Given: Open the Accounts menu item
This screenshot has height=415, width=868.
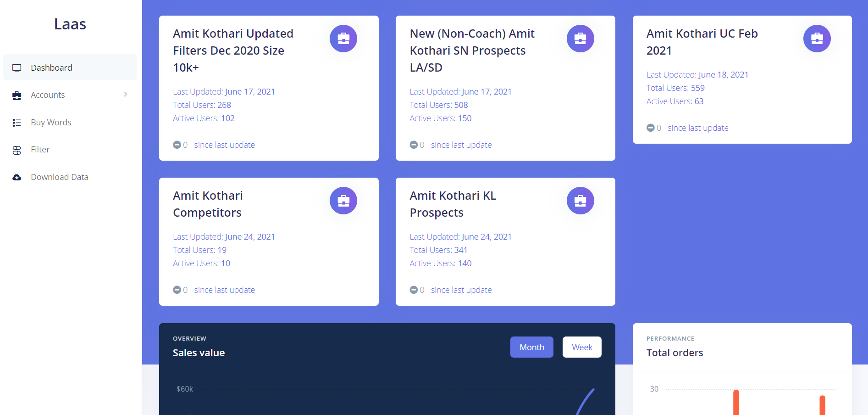Looking at the screenshot, I should pos(70,95).
